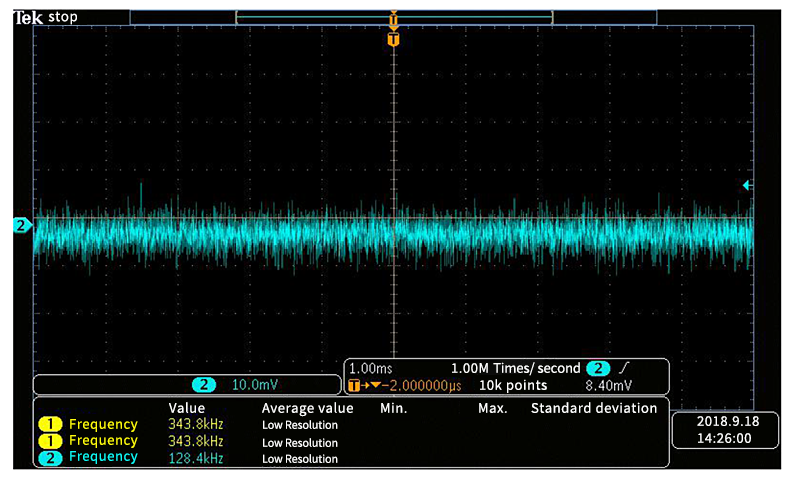Click the record view bar at top
The width and height of the screenshot is (800, 491).
pyautogui.click(x=393, y=17)
